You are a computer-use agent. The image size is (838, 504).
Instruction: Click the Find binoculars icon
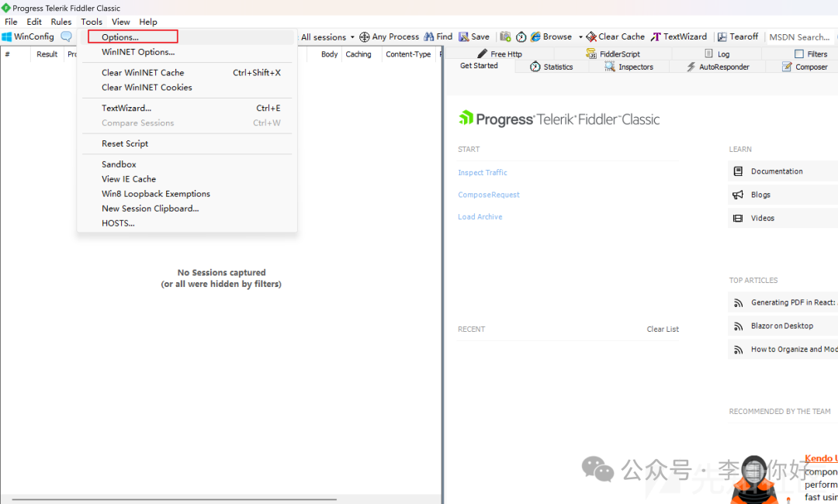429,37
